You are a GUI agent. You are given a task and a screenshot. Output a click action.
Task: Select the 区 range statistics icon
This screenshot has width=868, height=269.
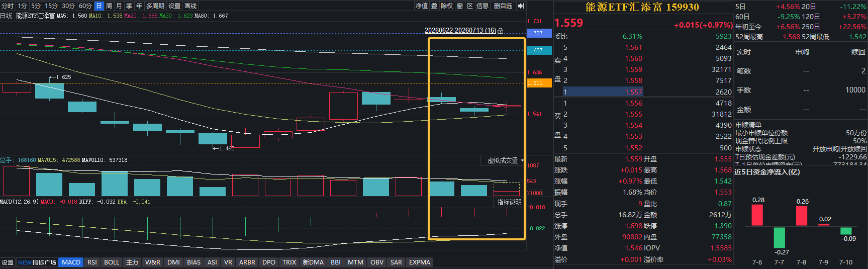coord(470,6)
